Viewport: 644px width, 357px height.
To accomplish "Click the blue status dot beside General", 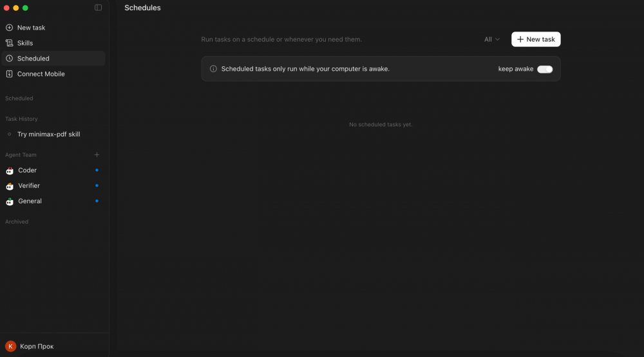I will pyautogui.click(x=97, y=201).
